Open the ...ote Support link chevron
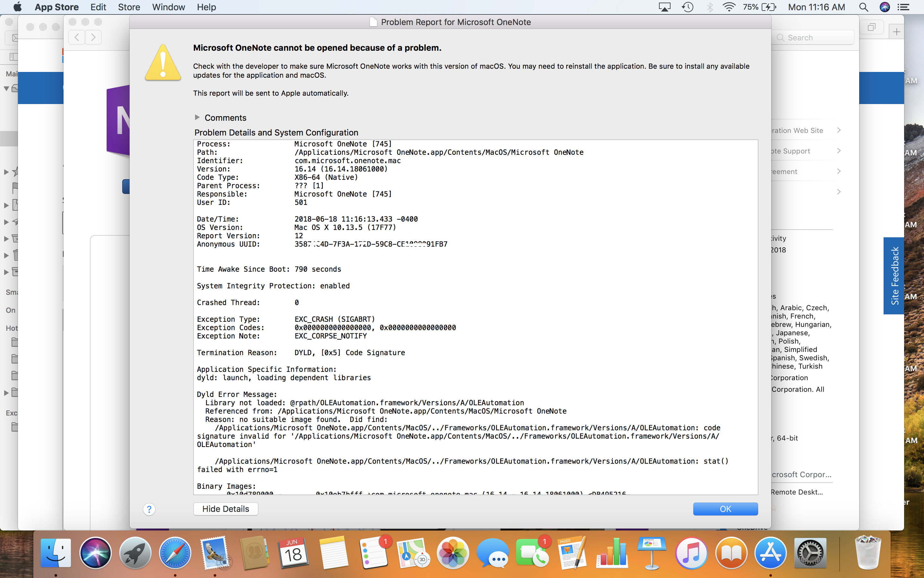924x578 pixels. pos(839,151)
